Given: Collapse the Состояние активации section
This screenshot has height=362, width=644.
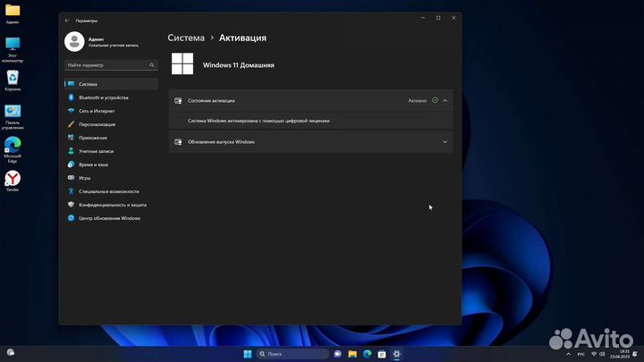Looking at the screenshot, I should pos(445,100).
